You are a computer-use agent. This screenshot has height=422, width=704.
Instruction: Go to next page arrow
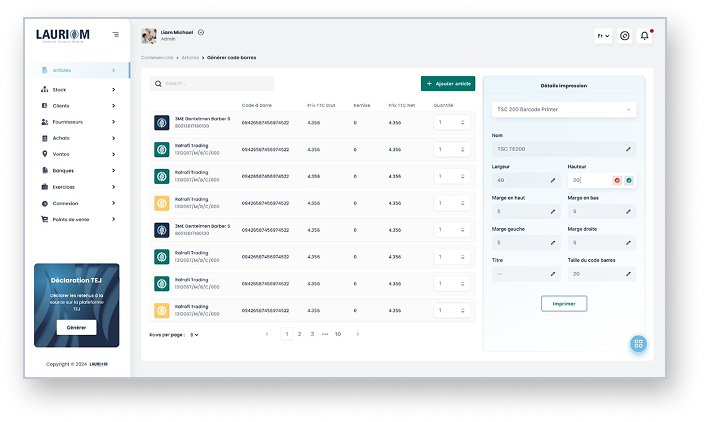point(357,334)
